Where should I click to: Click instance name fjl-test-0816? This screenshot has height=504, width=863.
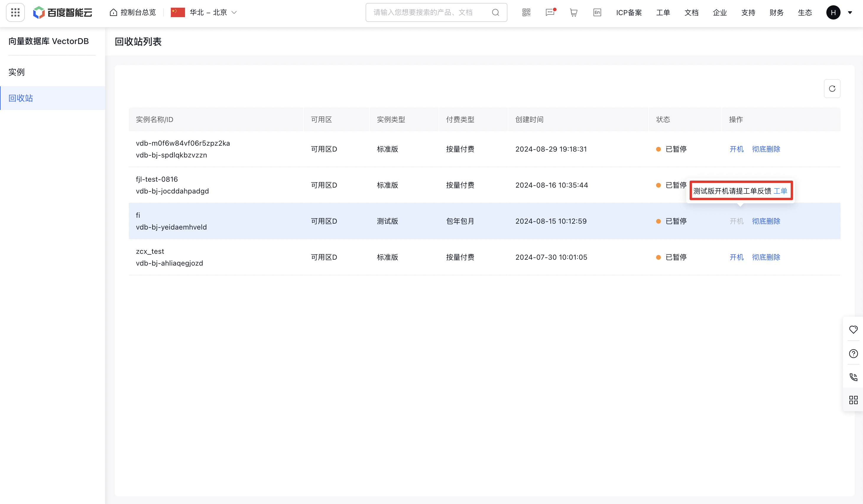tap(157, 179)
